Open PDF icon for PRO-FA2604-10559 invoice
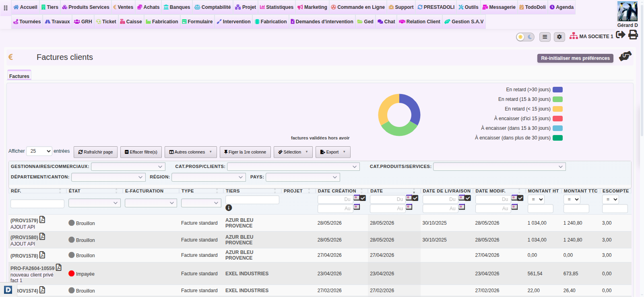Viewport: 644px width, 297px height. pos(59,267)
